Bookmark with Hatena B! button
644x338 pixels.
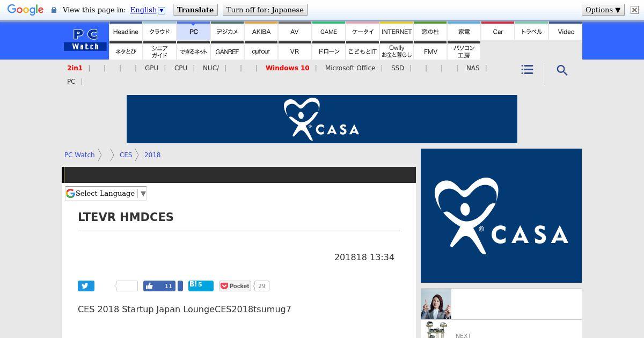click(x=201, y=286)
